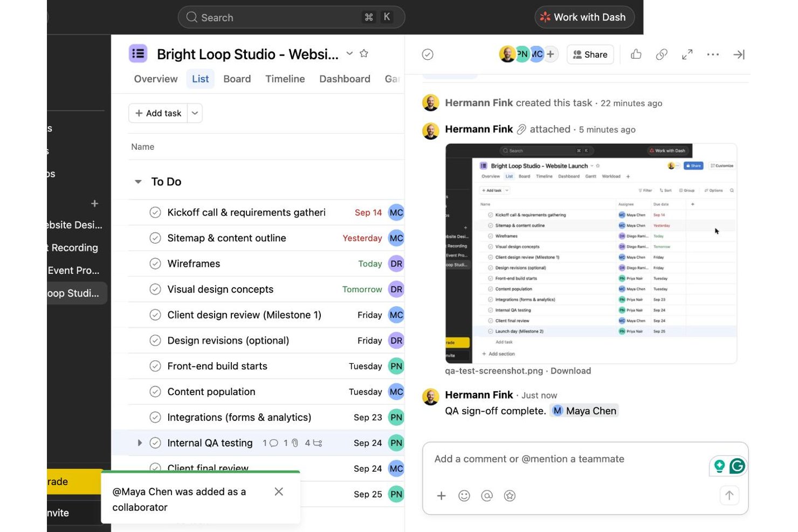Complete the Kickoff call task checkbox
Screen dimensions: 798x532
(x=155, y=212)
